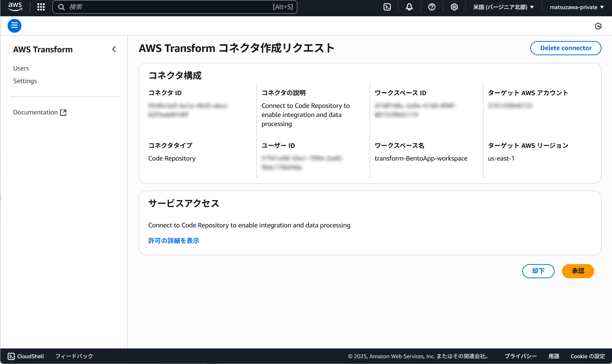Collapse the AWS Transform sidebar

114,49
